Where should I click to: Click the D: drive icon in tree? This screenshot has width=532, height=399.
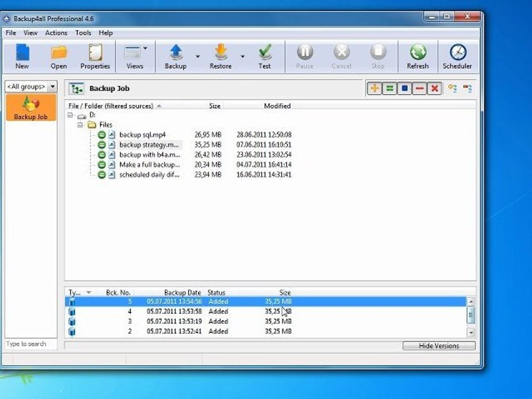82,116
